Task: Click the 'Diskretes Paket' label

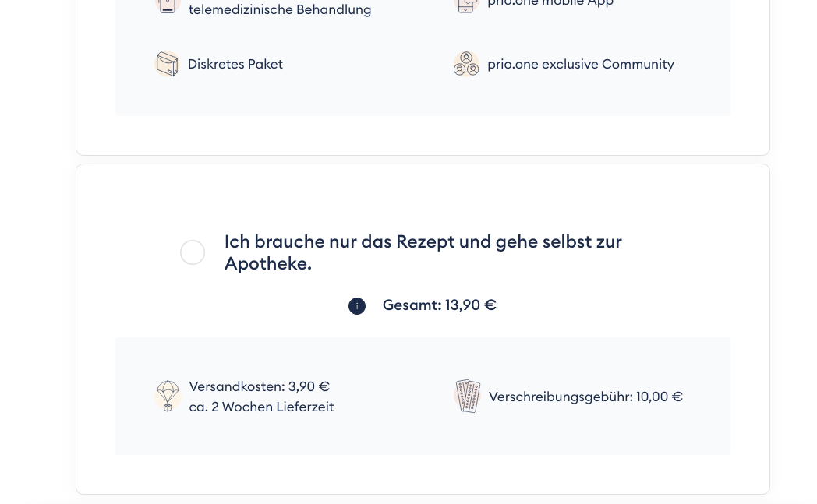Action: tap(235, 64)
